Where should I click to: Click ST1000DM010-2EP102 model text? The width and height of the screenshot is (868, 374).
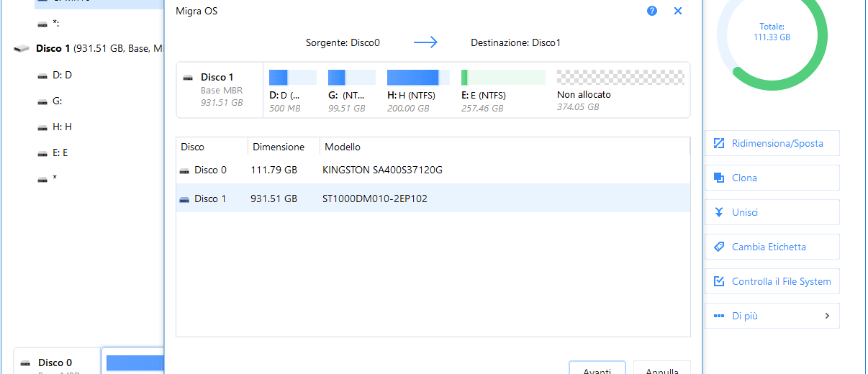click(x=375, y=199)
